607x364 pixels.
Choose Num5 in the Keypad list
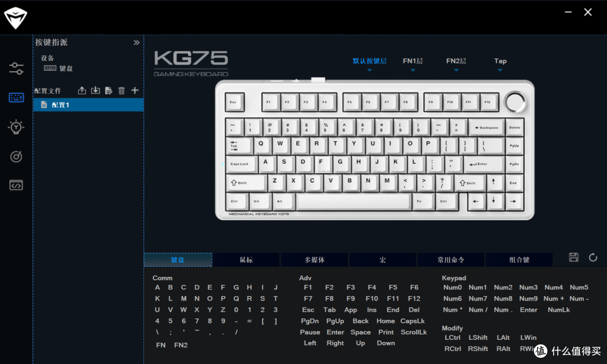pyautogui.click(x=579, y=288)
